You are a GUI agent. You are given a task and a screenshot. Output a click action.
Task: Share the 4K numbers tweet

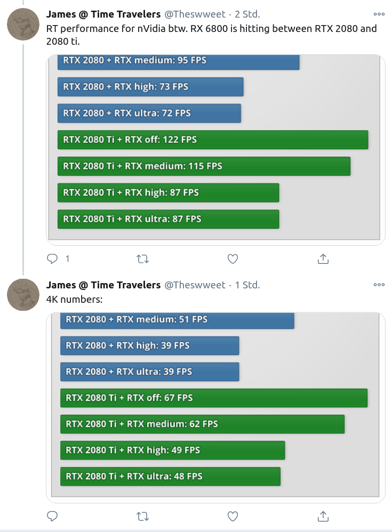pos(323,516)
